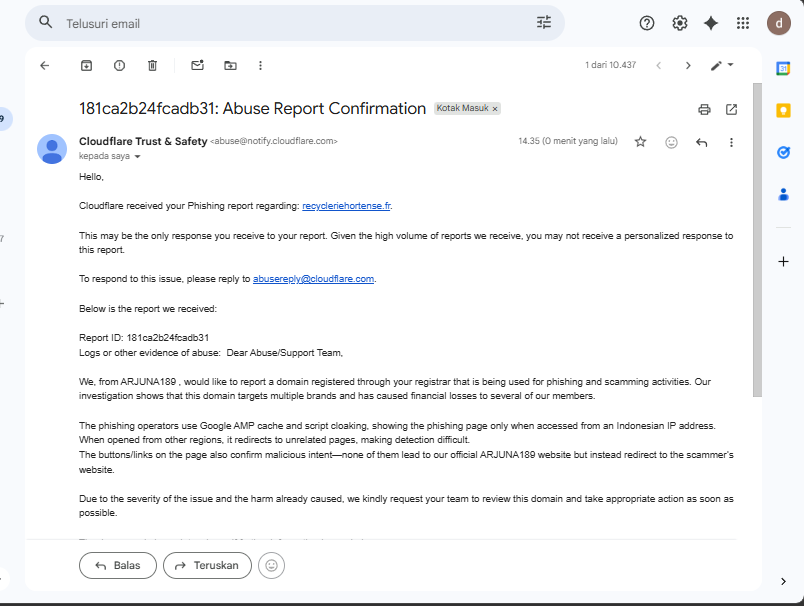Add emoji reaction next to timestamp
Image resolution: width=804 pixels, height=606 pixels.
coord(671,143)
